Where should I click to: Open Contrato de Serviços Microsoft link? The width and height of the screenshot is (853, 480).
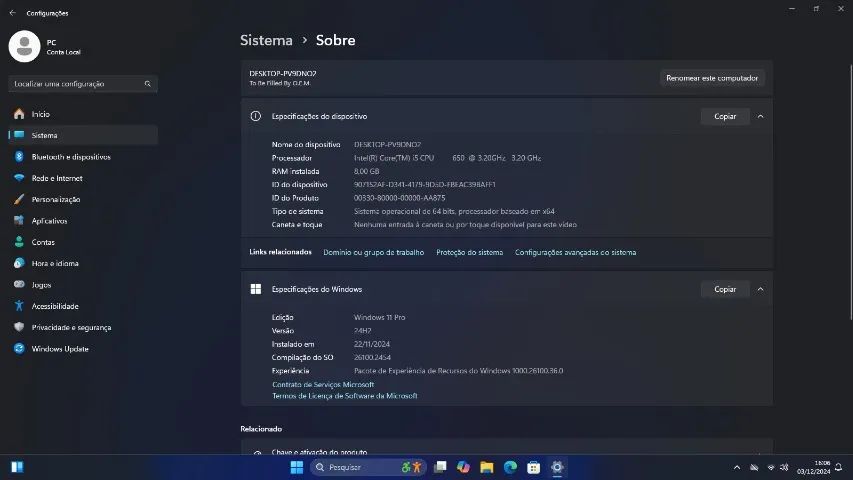coord(323,384)
